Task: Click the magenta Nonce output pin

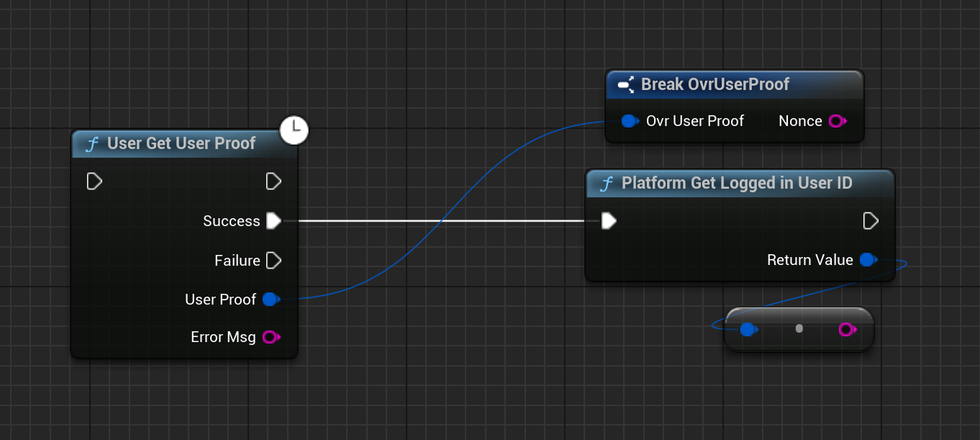Action: pos(836,121)
